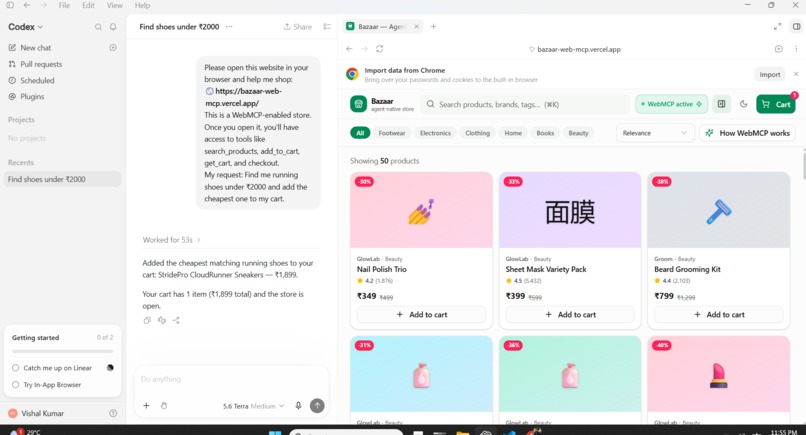Click the Bazaar store logo
Image resolution: width=806 pixels, height=435 pixels.
point(358,104)
